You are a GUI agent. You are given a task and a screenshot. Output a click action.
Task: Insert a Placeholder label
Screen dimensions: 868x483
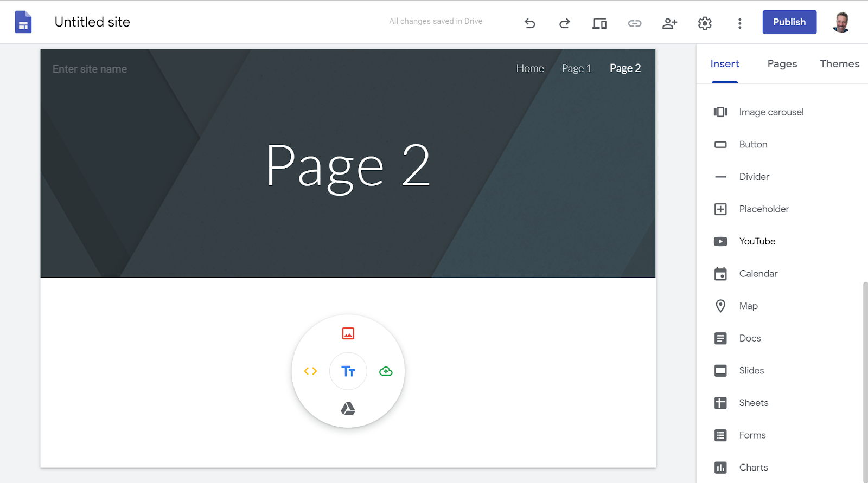coord(764,209)
